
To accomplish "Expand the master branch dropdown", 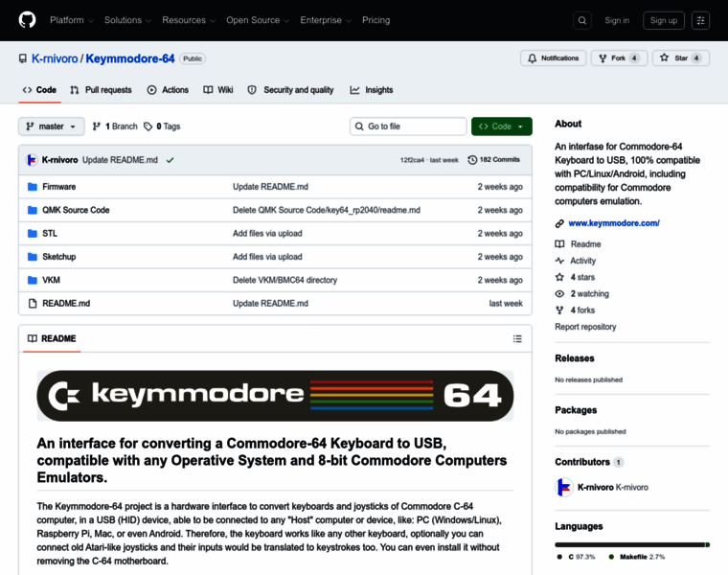I will [x=52, y=126].
